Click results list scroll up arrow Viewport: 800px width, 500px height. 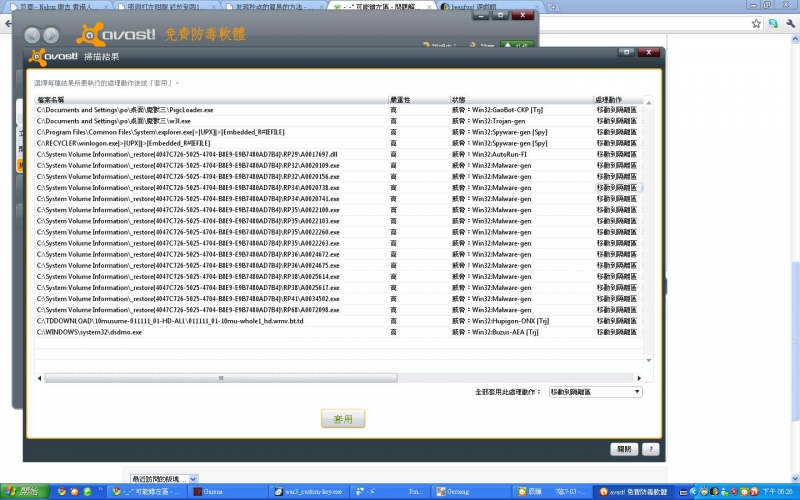click(648, 103)
